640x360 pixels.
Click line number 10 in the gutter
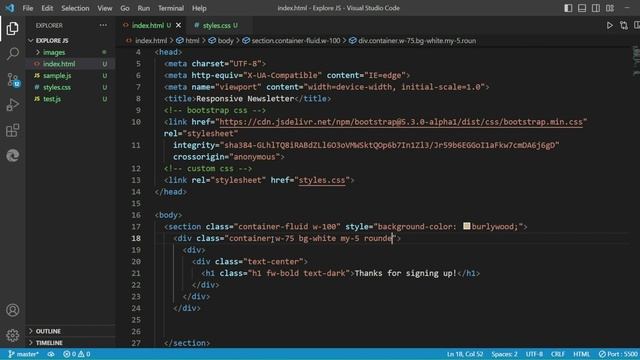[x=136, y=122]
